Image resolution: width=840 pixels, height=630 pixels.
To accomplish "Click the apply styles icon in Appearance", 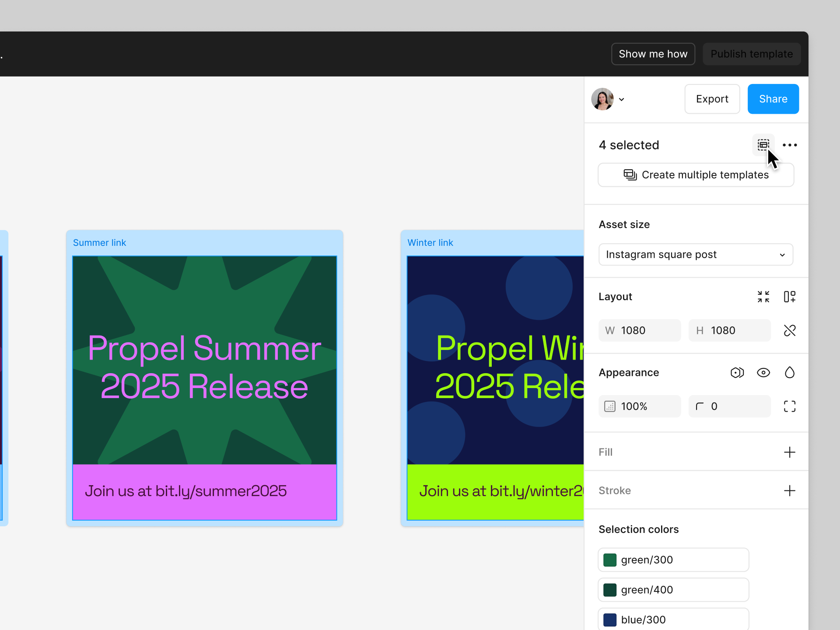I will (x=737, y=372).
